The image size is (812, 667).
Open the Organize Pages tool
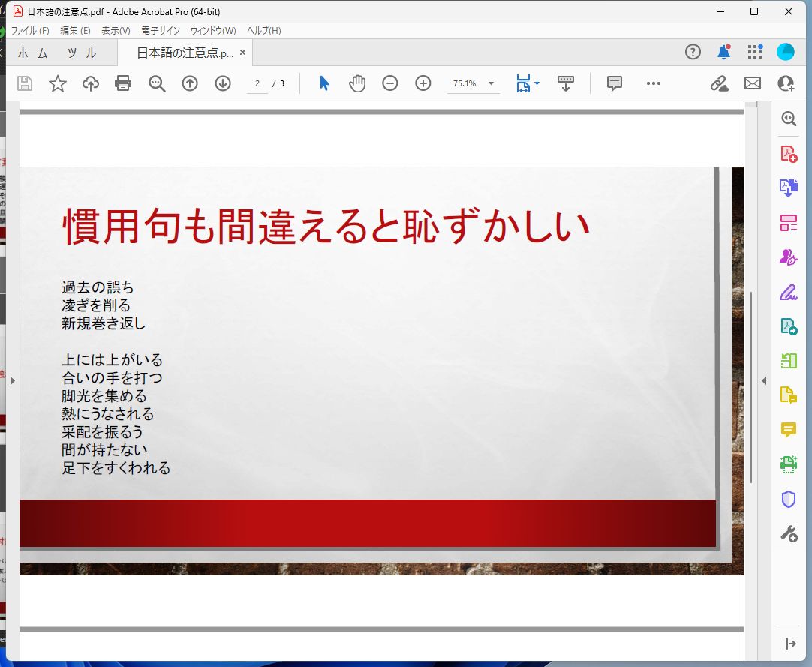[788, 222]
